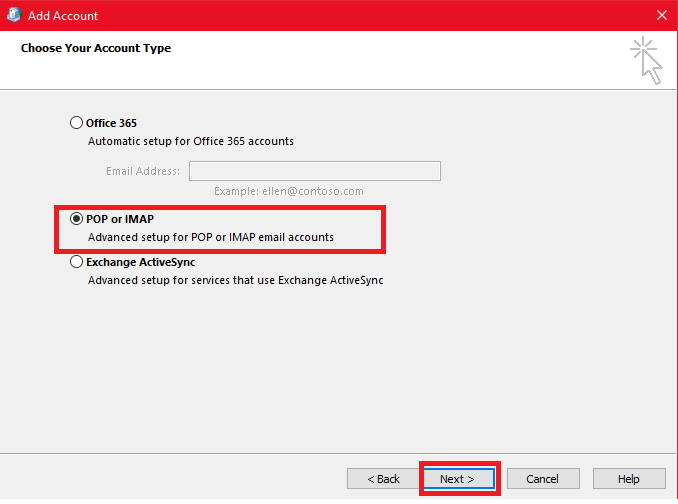This screenshot has height=504, width=678.
Task: Select the Office 365 radio button
Action: (x=77, y=123)
